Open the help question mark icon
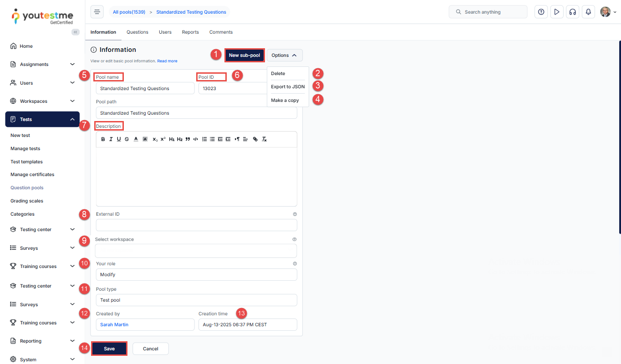The width and height of the screenshot is (621, 364). [541, 12]
